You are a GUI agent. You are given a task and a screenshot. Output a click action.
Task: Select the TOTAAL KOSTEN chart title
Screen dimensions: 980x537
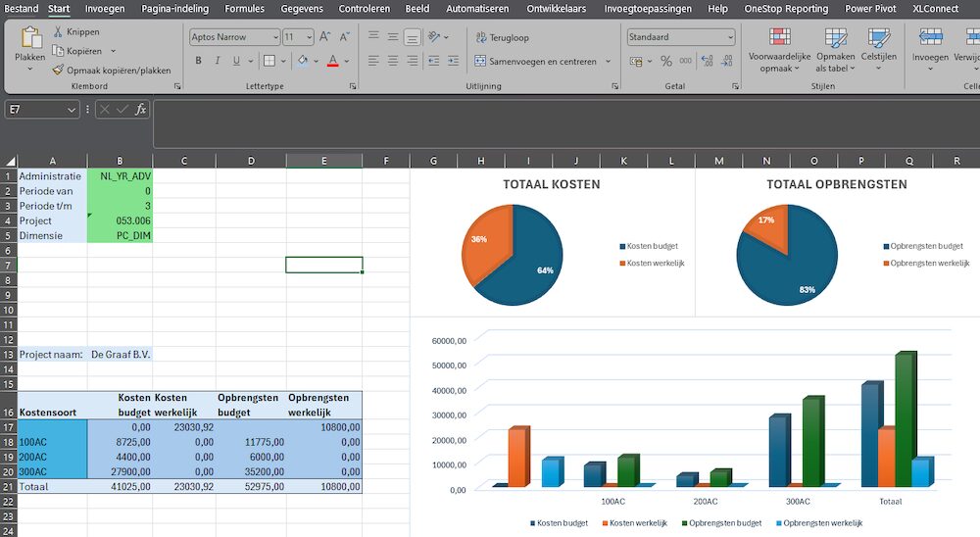[551, 184]
